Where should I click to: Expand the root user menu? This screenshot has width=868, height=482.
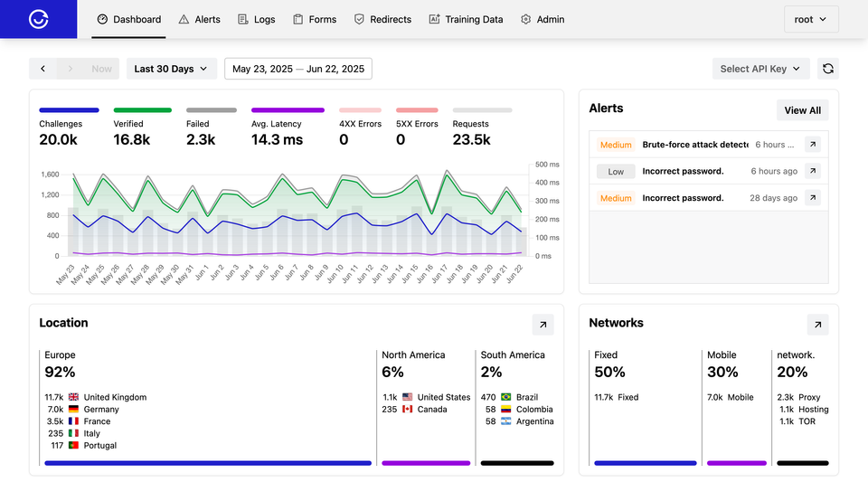(810, 19)
